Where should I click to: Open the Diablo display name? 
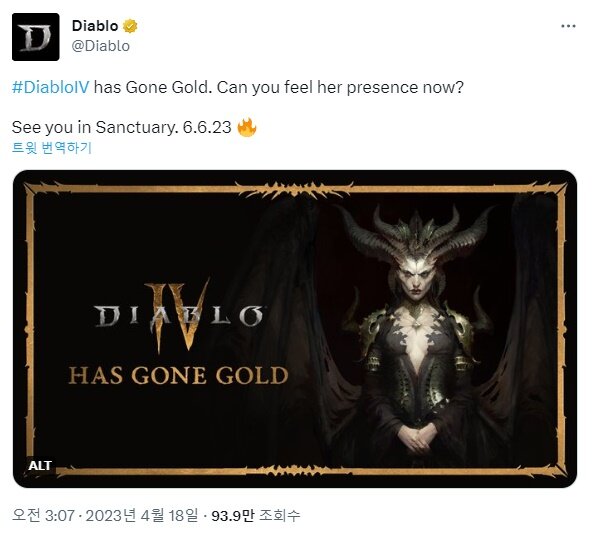[95, 26]
